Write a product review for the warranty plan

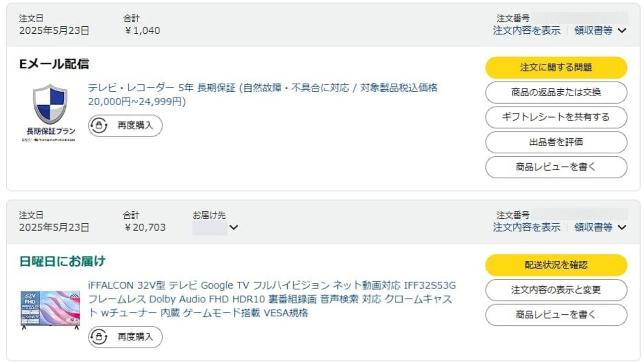point(556,167)
